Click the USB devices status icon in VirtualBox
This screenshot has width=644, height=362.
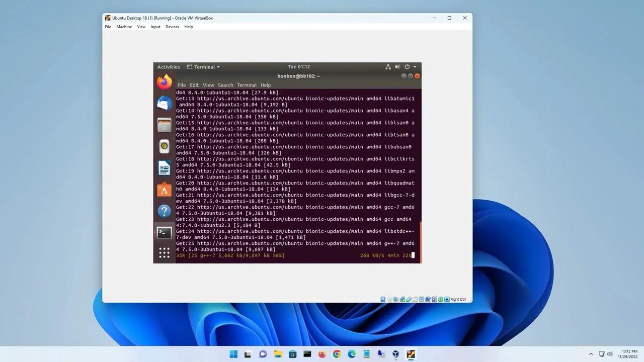pos(408,299)
